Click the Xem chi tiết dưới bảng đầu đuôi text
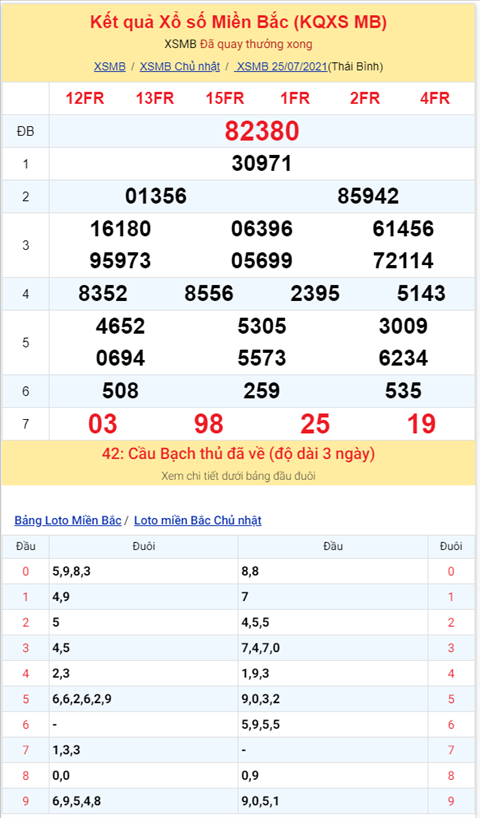 coord(238,476)
